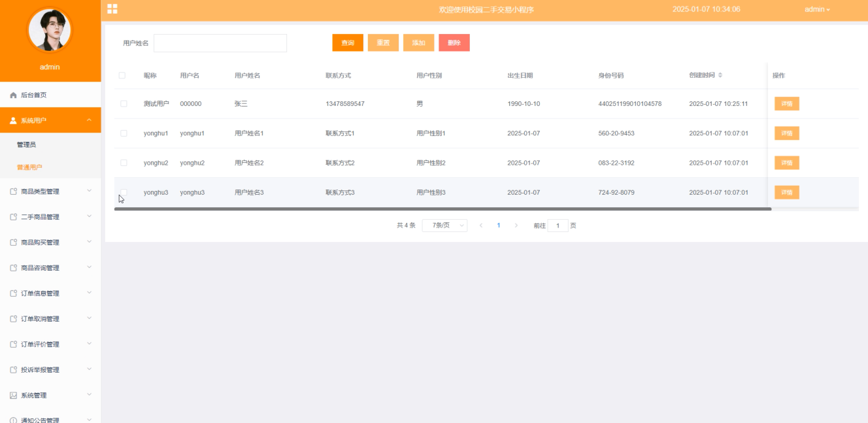Viewport: 868px width, 423px height.
Task: Expand 商品购买管理 chevron
Action: tap(90, 242)
